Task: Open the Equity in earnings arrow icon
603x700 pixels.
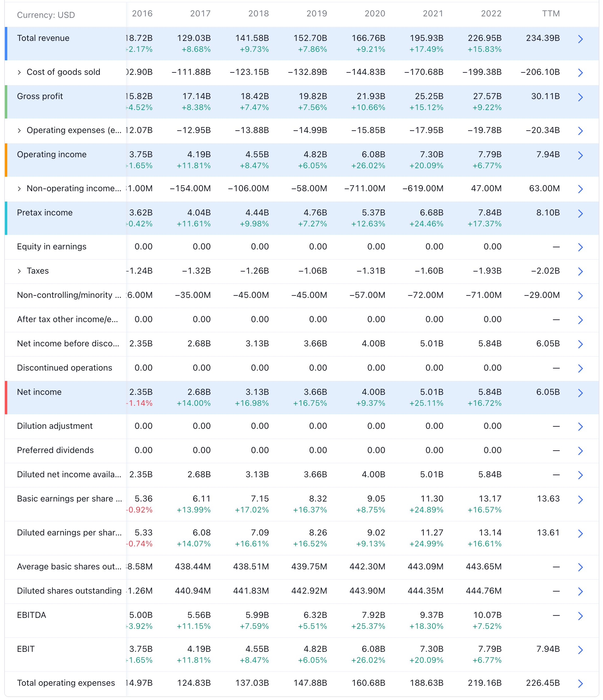Action: (x=580, y=247)
